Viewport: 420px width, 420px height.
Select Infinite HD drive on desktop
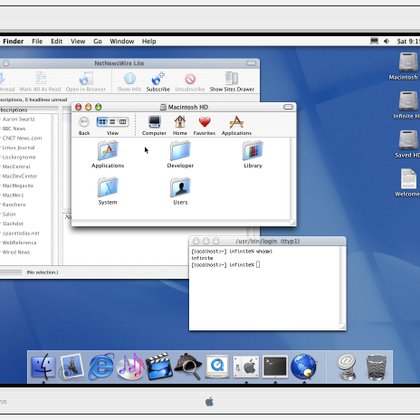408,105
